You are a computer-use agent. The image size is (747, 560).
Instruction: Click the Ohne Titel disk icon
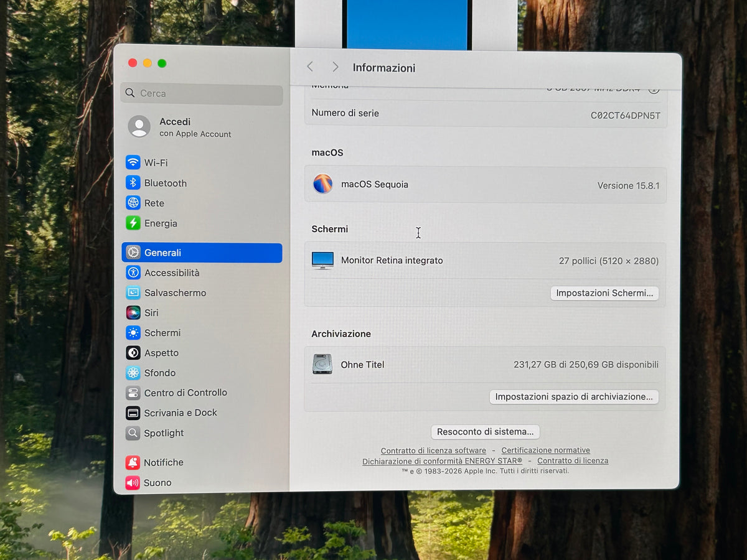click(x=322, y=365)
